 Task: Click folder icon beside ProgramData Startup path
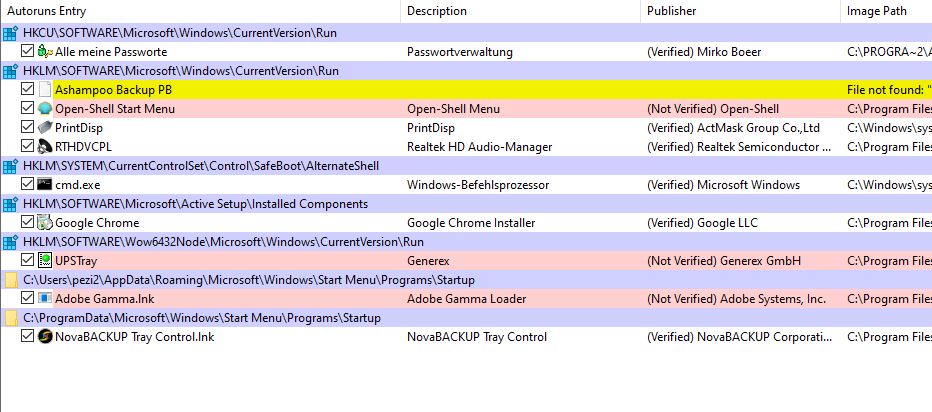[11, 318]
